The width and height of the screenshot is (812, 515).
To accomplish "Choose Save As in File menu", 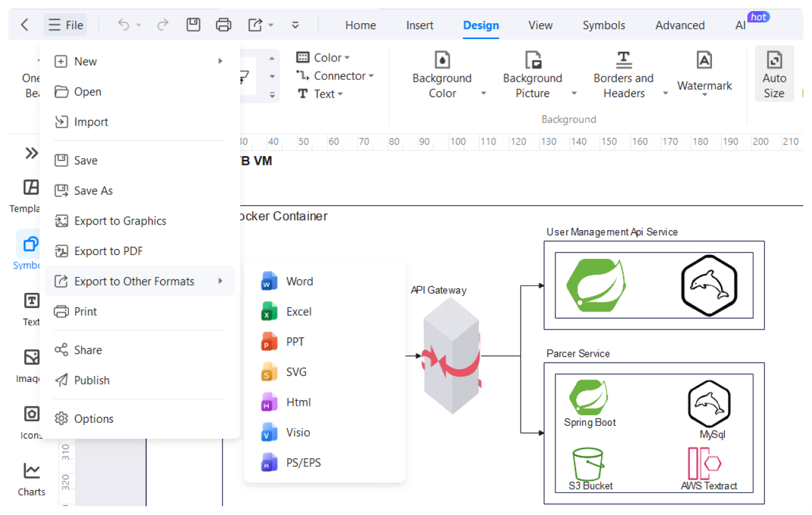I will pyautogui.click(x=140, y=190).
